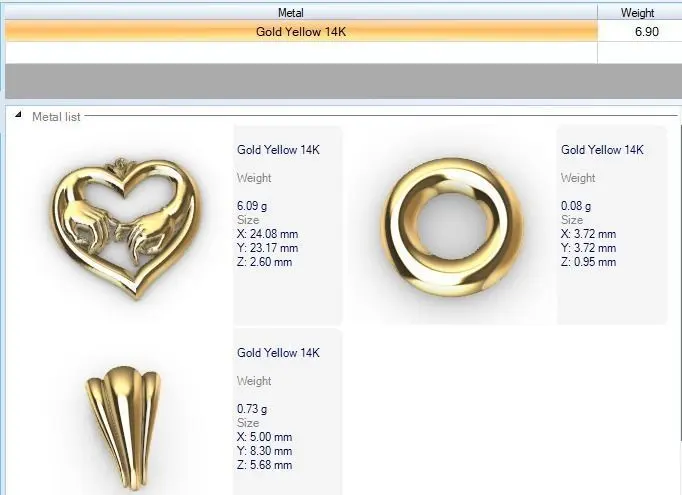Select the heart pendant Gold Yellow 14K title
This screenshot has height=495, width=682.
pyautogui.click(x=278, y=150)
